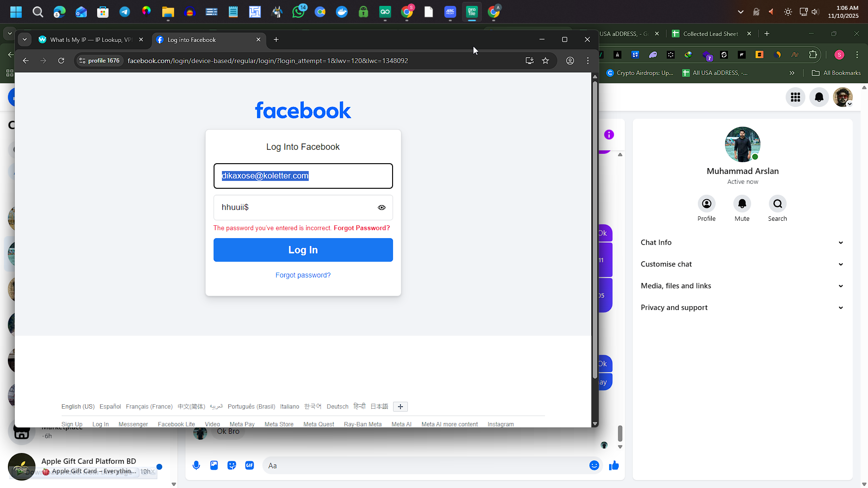Show more languages with plus button
Screen dimensions: 868x488
pyautogui.click(x=400, y=407)
